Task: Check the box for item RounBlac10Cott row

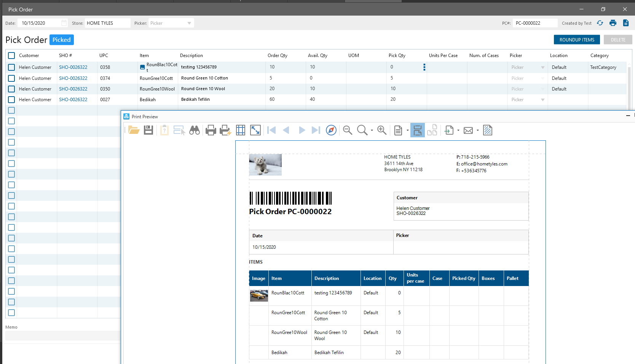Action: coord(11,67)
